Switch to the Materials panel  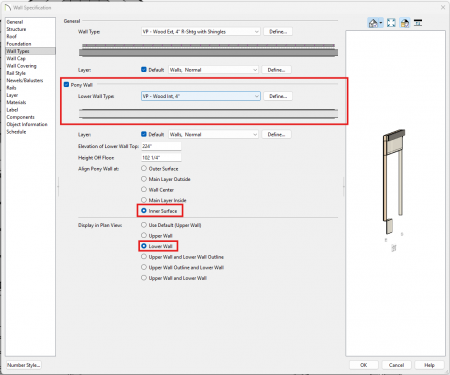[16, 102]
